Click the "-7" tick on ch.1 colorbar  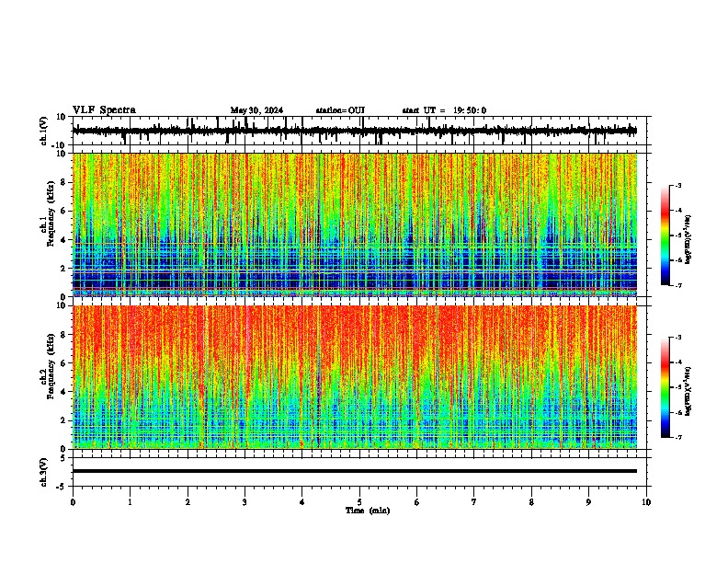click(677, 285)
